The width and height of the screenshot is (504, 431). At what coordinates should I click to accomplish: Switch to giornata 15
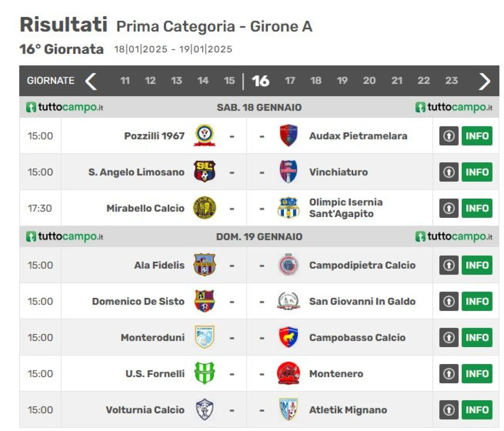(229, 81)
